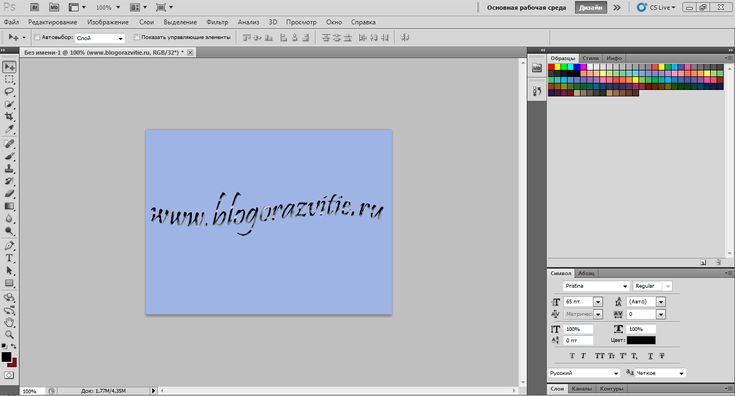Select the Crop tool
The width and height of the screenshot is (735, 396).
pyautogui.click(x=9, y=116)
